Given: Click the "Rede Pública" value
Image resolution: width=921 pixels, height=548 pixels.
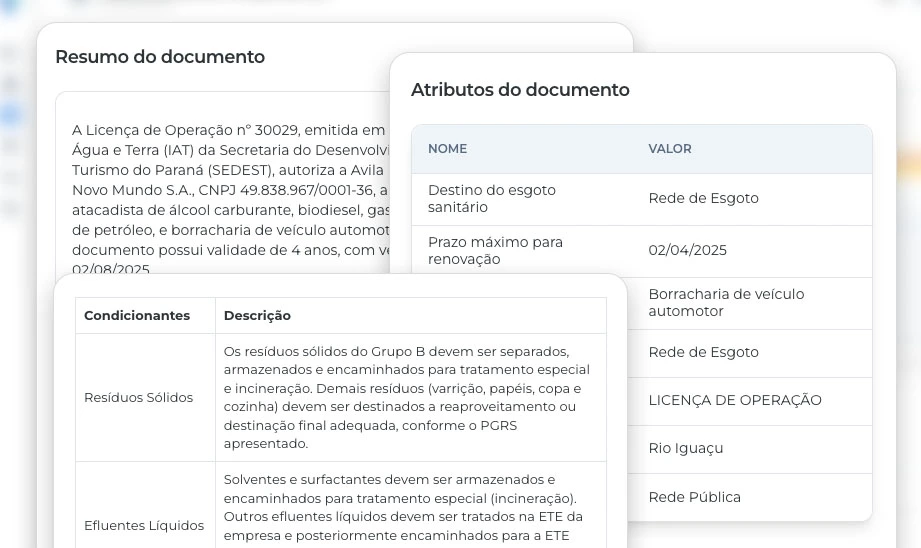Looking at the screenshot, I should pyautogui.click(x=694, y=497).
